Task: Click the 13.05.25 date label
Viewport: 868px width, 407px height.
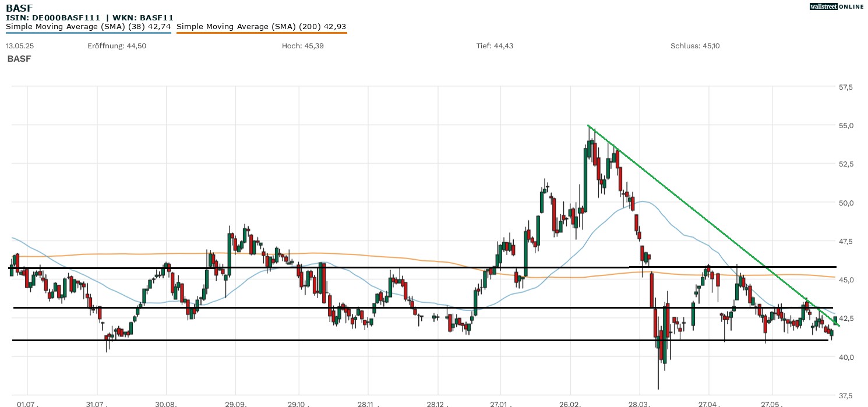Action: (x=19, y=46)
